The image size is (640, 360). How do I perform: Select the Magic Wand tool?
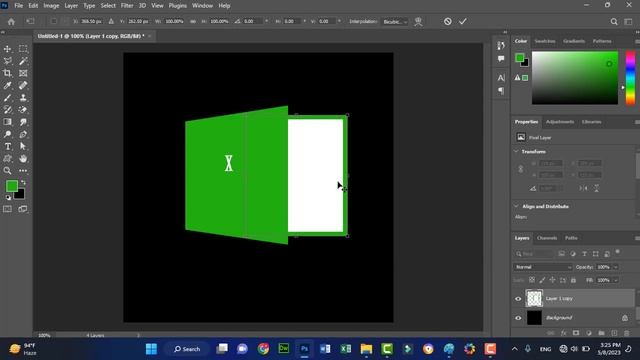[x=23, y=61]
